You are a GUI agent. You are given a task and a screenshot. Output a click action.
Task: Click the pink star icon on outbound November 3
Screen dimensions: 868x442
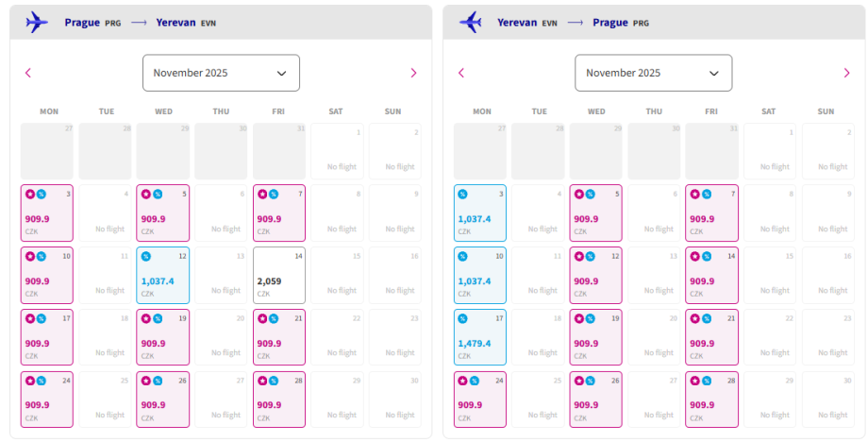tap(29, 194)
